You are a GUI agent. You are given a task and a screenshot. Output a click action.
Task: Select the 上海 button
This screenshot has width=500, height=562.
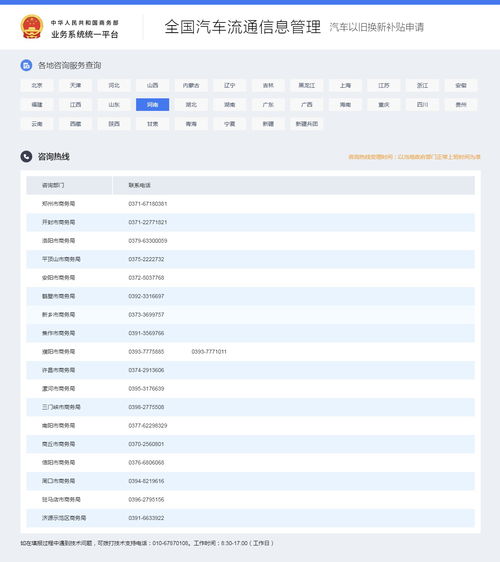pos(345,85)
